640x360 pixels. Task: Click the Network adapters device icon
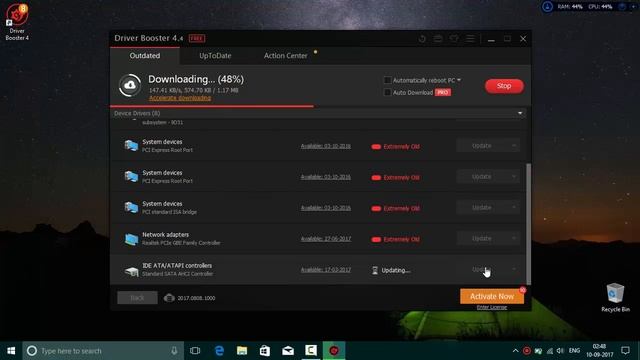pos(131,238)
